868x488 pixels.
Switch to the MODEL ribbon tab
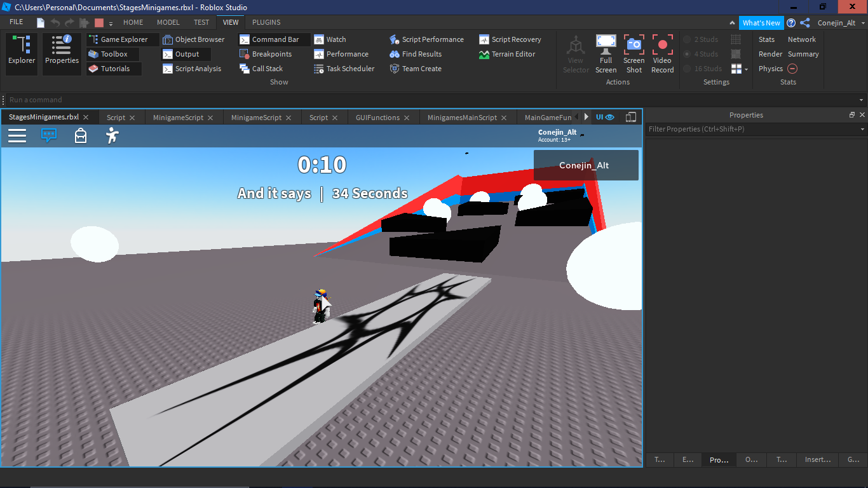(x=168, y=22)
